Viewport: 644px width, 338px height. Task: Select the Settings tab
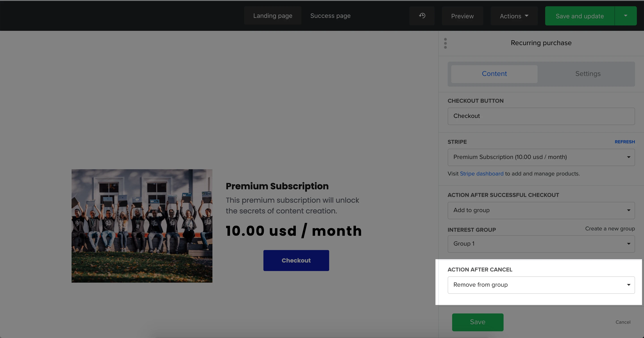(588, 74)
